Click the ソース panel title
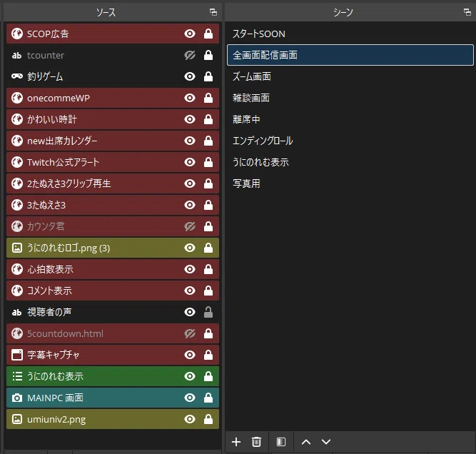The width and height of the screenshot is (476, 454). tap(106, 12)
